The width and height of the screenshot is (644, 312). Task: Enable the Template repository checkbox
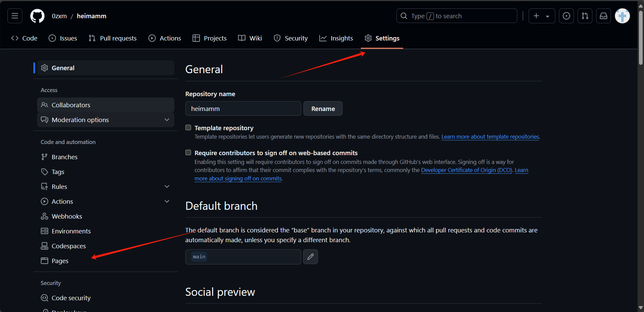tap(188, 127)
